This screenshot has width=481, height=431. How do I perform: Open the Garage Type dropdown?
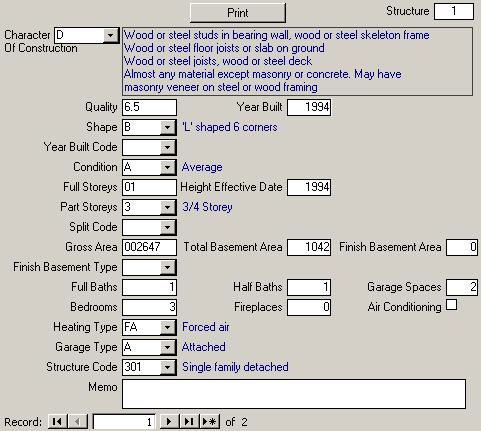[167, 347]
